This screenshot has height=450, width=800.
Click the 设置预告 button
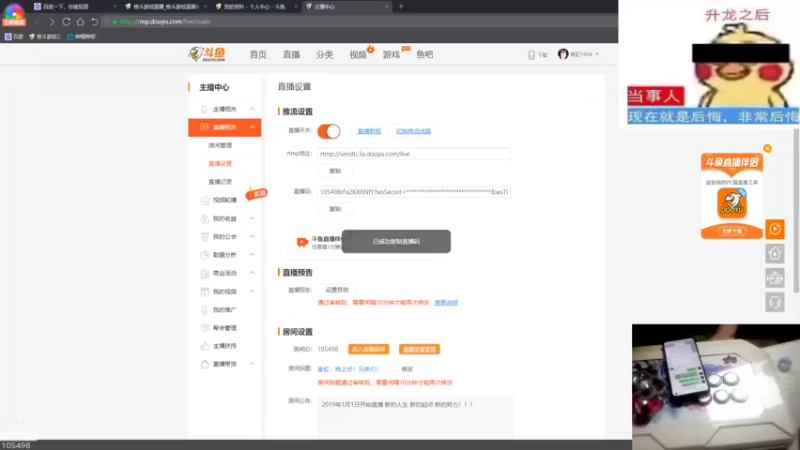click(337, 290)
